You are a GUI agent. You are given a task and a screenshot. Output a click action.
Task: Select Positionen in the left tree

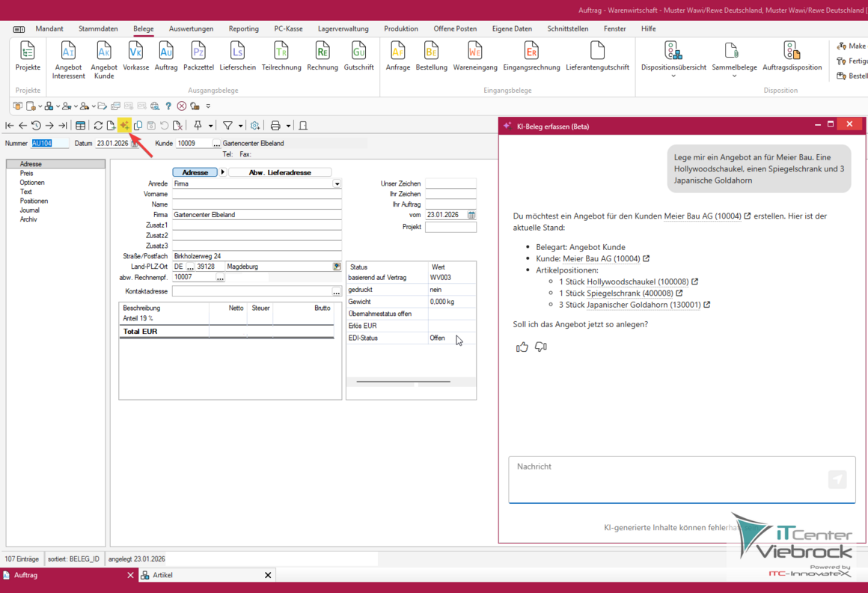click(34, 201)
